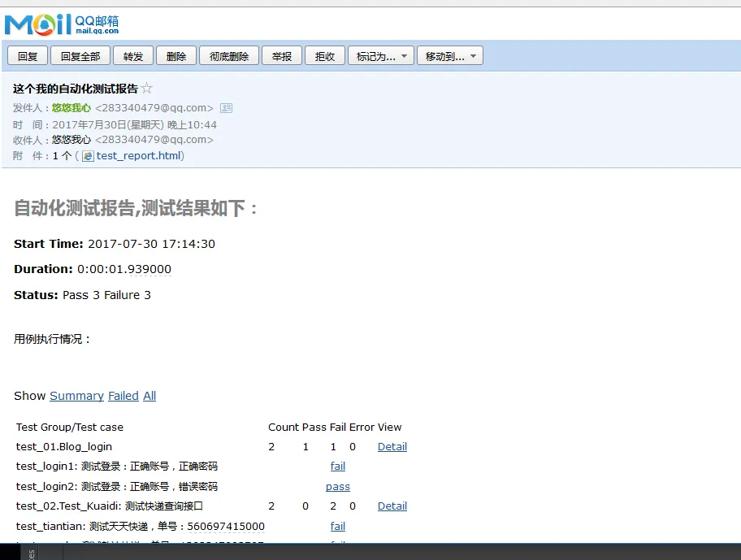Open the test_report.html attachment link
Screen dimensions: 741x560
[x=139, y=156]
